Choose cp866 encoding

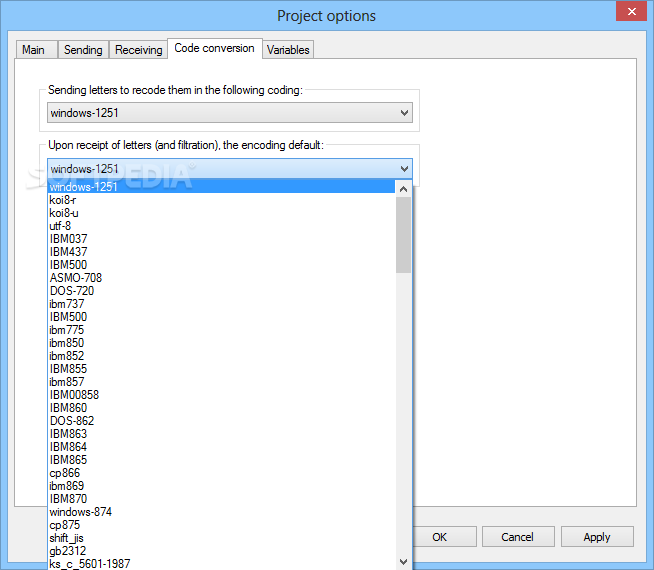[x=221, y=473]
